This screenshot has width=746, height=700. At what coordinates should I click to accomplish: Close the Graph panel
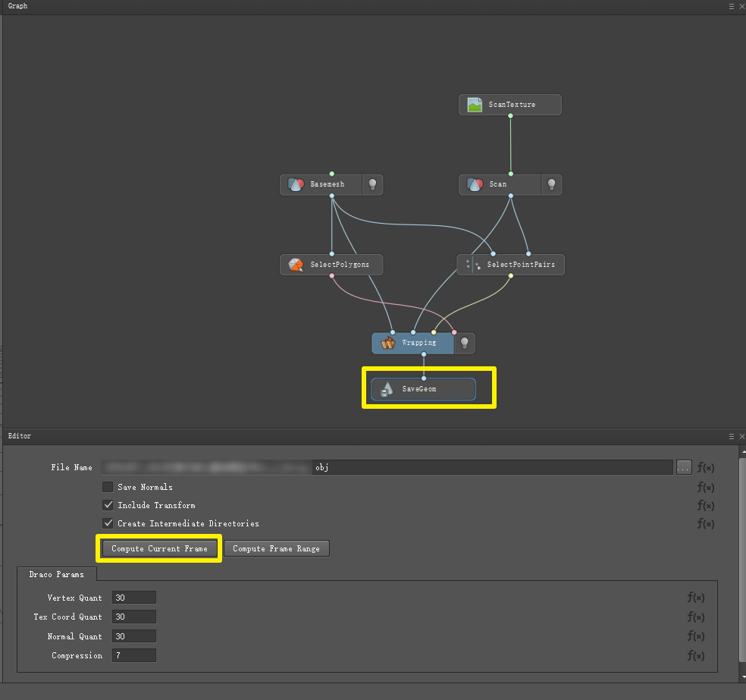741,6
